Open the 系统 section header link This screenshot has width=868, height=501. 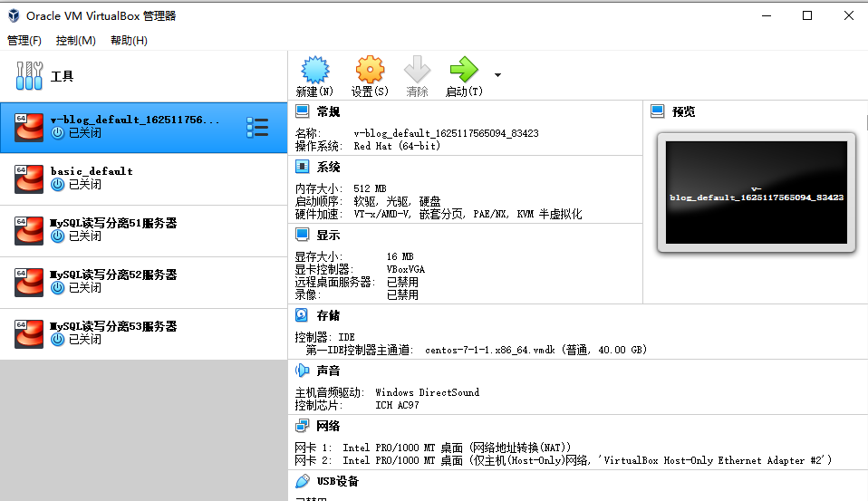pos(328,168)
